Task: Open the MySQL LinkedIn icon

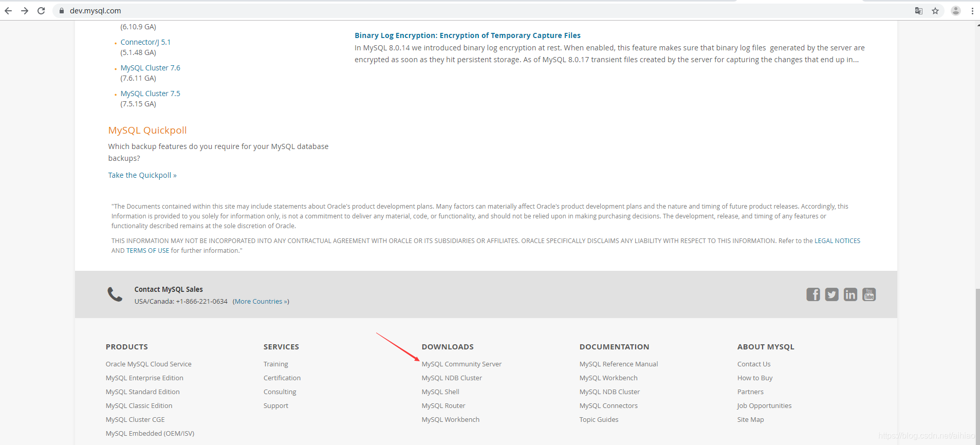Action: pos(850,294)
